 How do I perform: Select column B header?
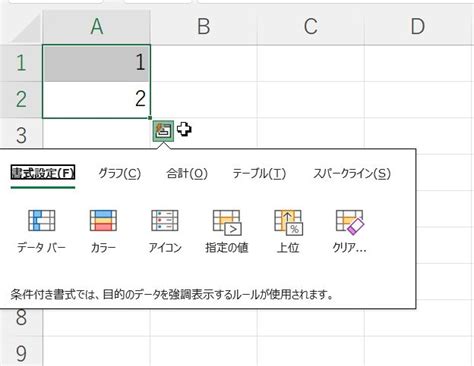point(204,27)
